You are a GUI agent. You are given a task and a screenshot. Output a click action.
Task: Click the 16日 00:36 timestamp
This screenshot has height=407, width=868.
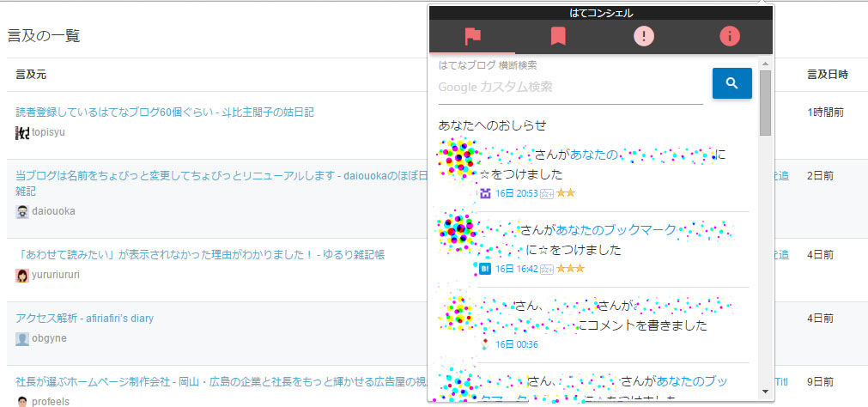[517, 344]
